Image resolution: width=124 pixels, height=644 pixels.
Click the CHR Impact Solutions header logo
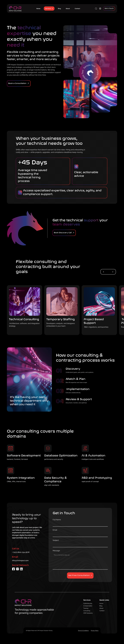[15, 9]
